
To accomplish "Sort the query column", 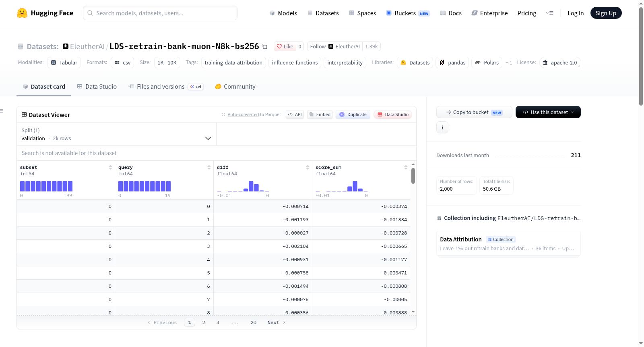I will (x=209, y=167).
